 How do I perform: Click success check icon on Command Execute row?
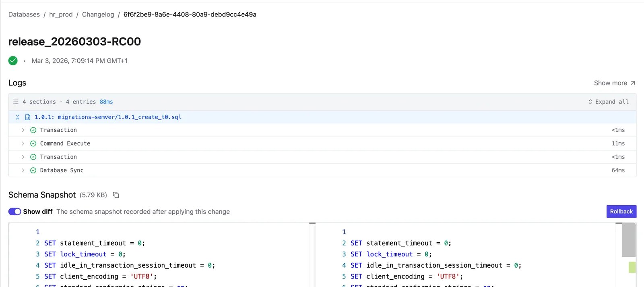coord(33,143)
